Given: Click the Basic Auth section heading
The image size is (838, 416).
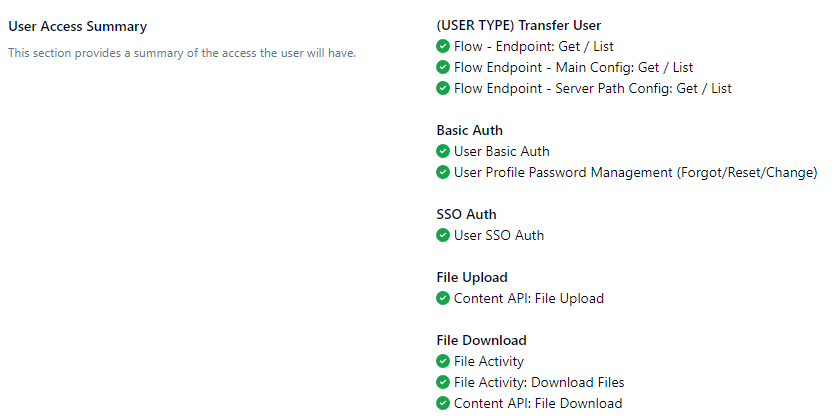Looking at the screenshot, I should click(x=469, y=130).
